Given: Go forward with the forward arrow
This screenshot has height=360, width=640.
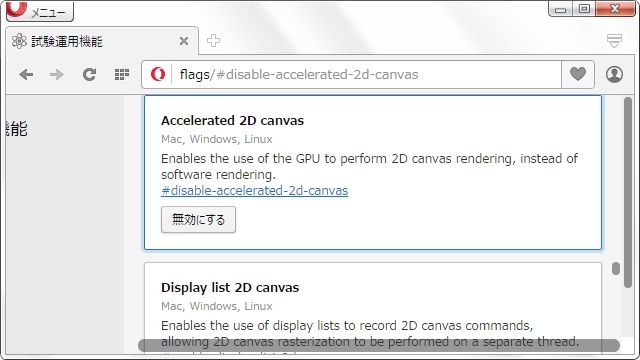Looking at the screenshot, I should click(57, 74).
